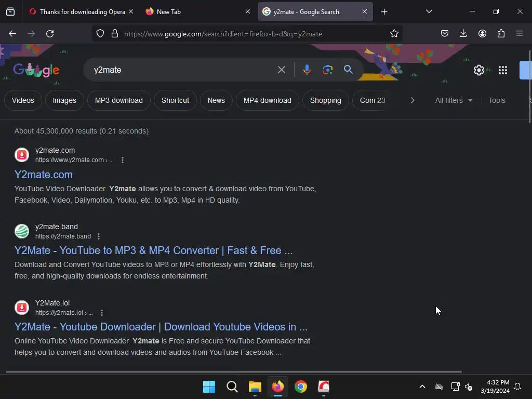Open more options for y2mate.com result
This screenshot has width=532, height=399.
[x=123, y=160]
